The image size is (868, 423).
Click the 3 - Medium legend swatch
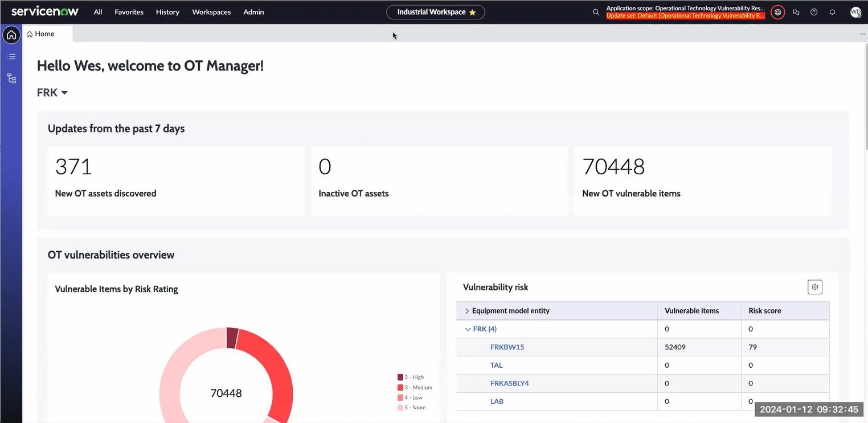(x=400, y=388)
